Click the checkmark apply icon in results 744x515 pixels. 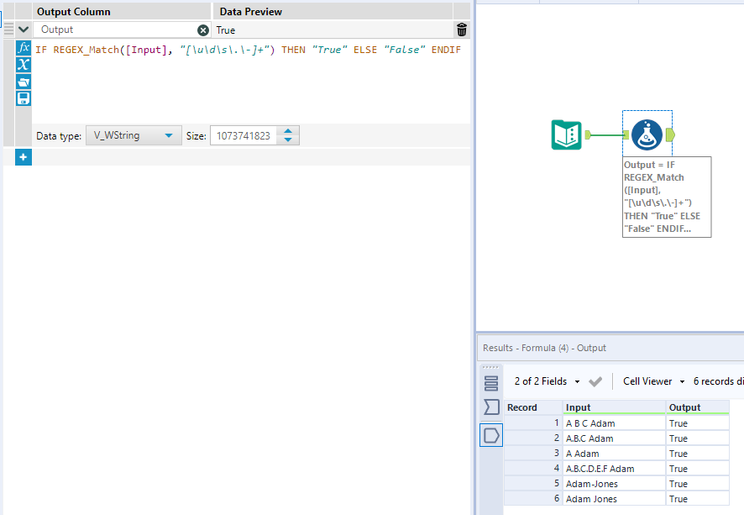(x=595, y=381)
